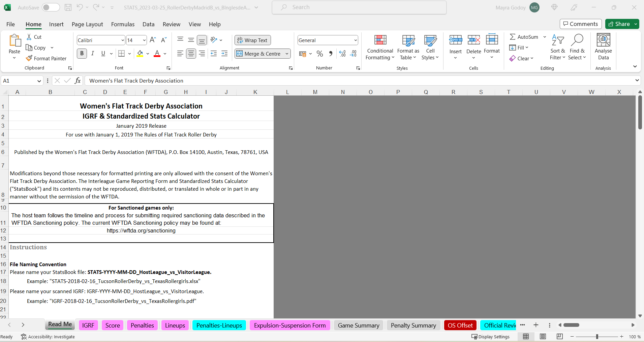Apply comma style format

pyautogui.click(x=331, y=54)
